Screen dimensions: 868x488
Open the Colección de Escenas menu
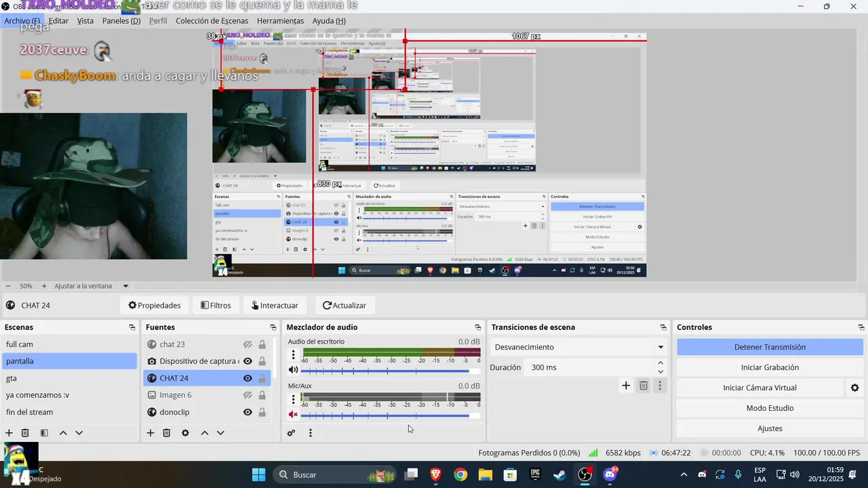[212, 21]
